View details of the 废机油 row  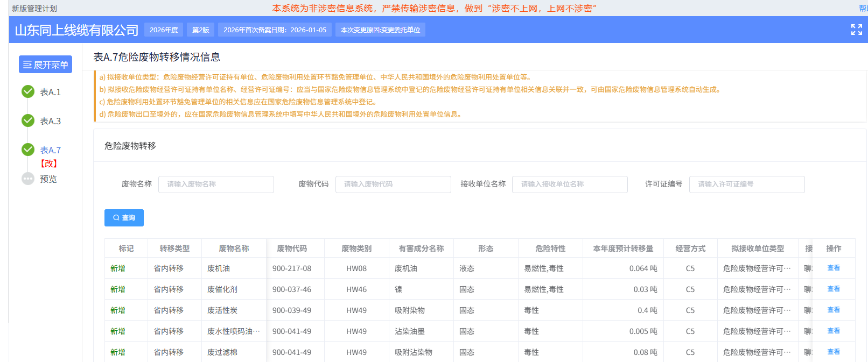(x=833, y=268)
